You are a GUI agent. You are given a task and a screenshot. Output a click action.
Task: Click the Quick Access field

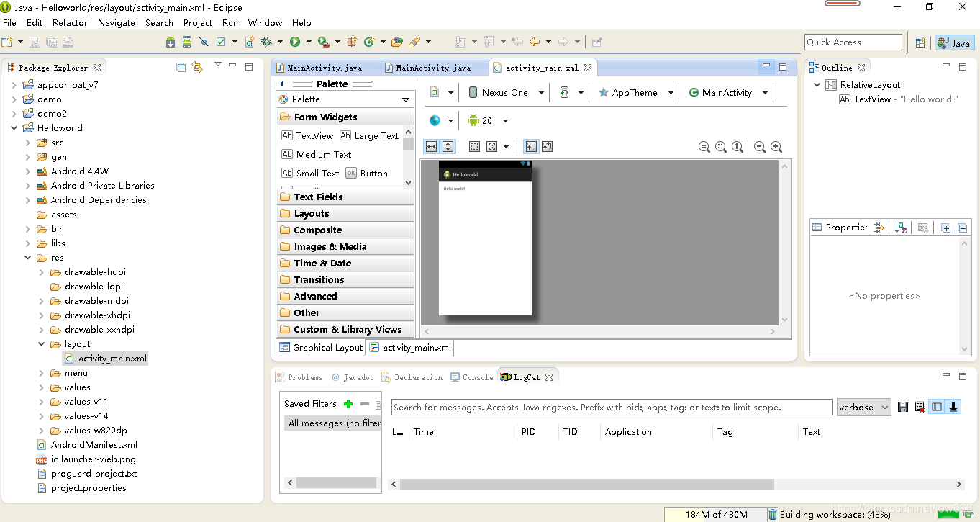pyautogui.click(x=853, y=42)
